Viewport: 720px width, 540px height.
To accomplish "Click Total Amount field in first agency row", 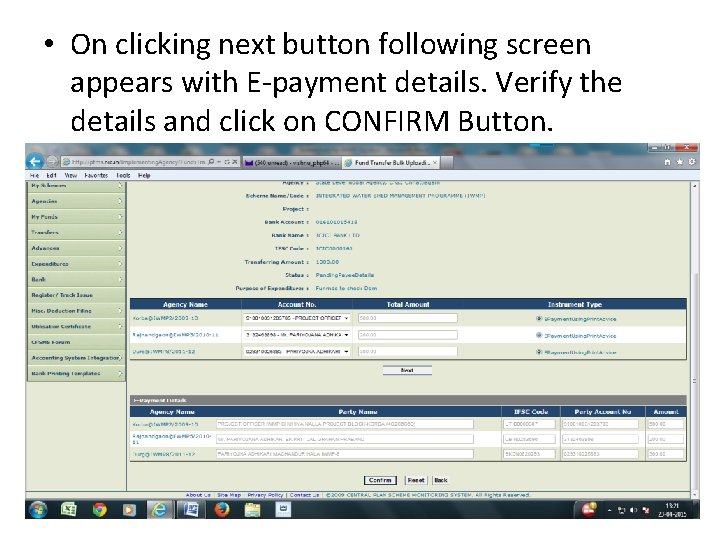I will point(407,318).
